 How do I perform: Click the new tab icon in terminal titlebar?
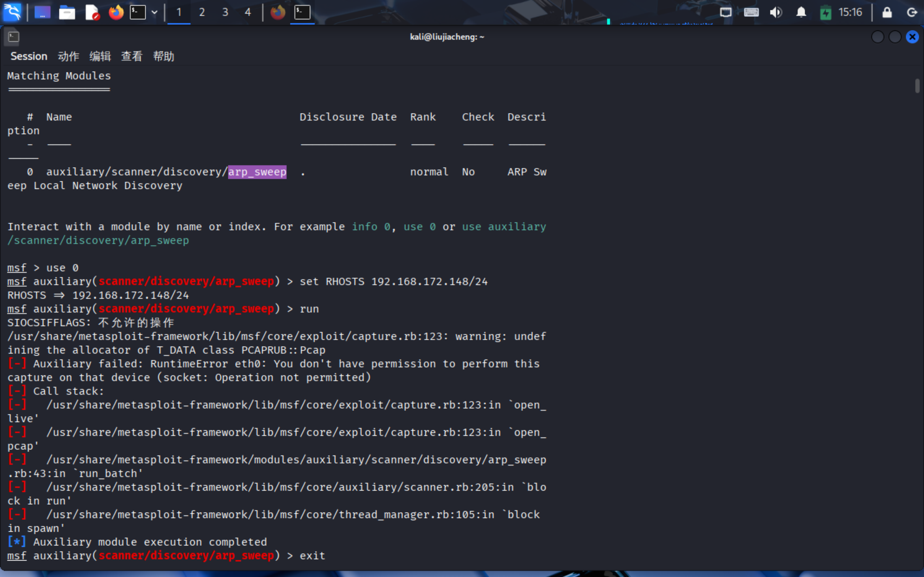13,37
